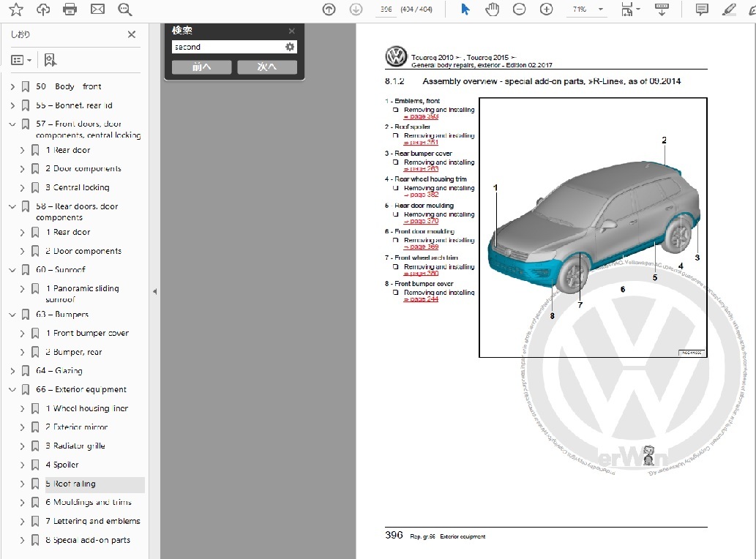Close the bookmarks panel
The width and height of the screenshot is (756, 559).
coord(132,34)
